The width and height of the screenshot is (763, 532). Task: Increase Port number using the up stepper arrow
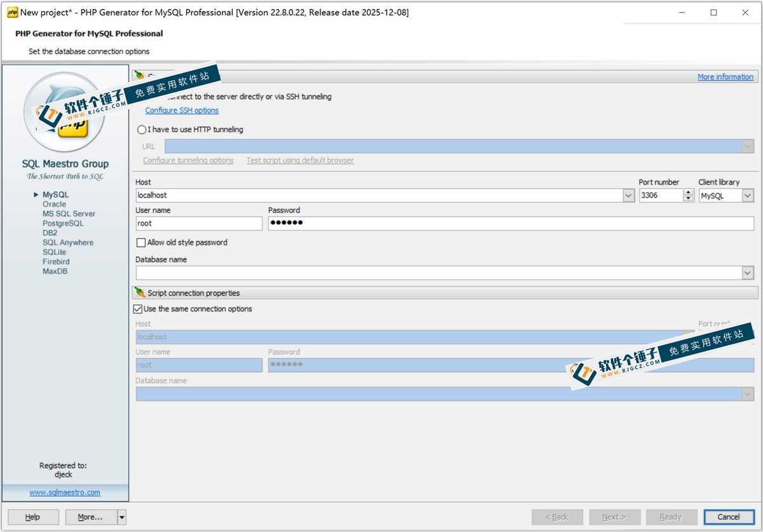pos(688,192)
